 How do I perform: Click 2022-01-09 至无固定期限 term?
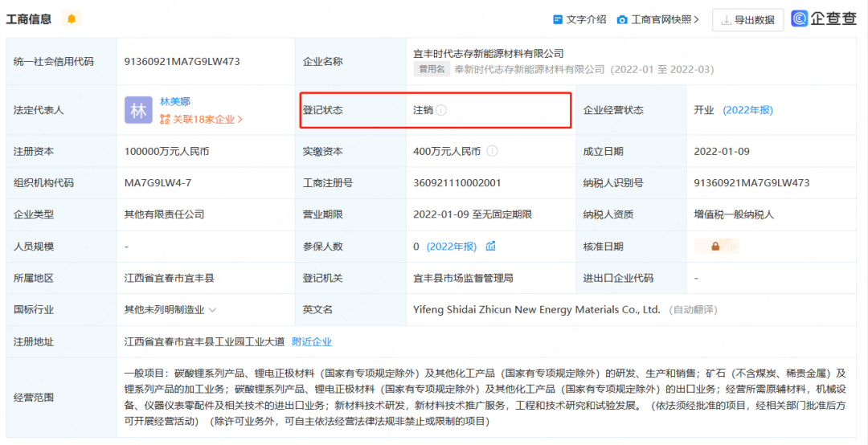point(473,214)
